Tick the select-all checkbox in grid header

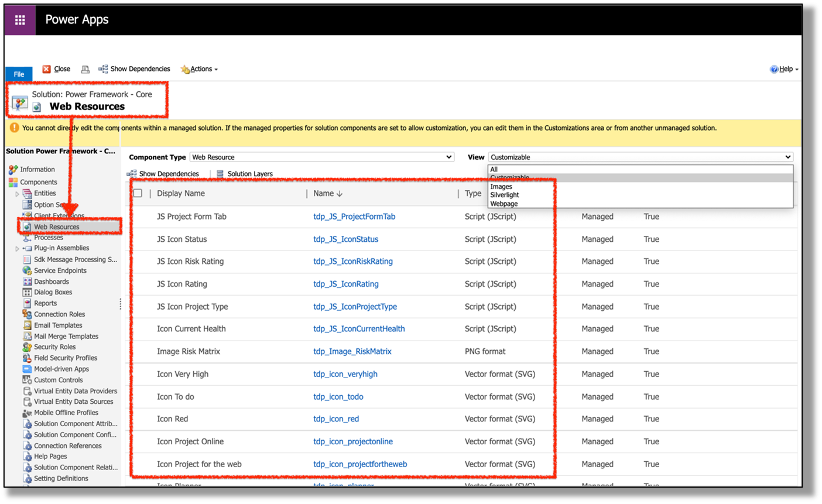pyautogui.click(x=138, y=193)
